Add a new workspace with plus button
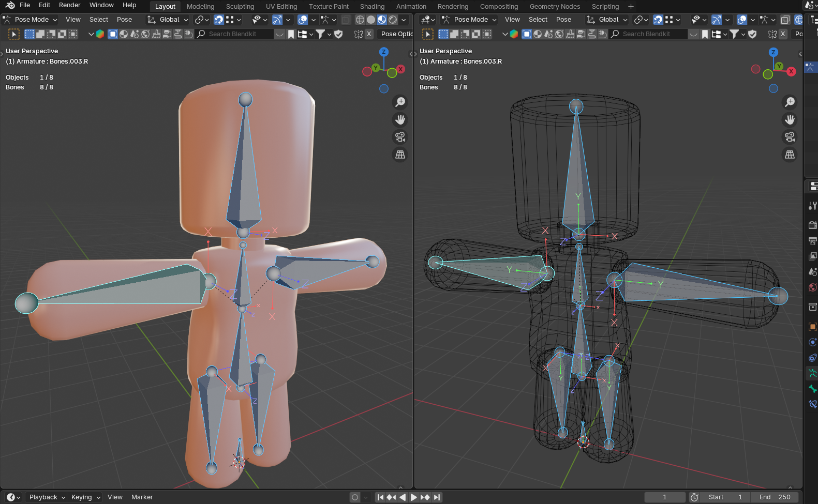818x504 pixels. coord(631,7)
